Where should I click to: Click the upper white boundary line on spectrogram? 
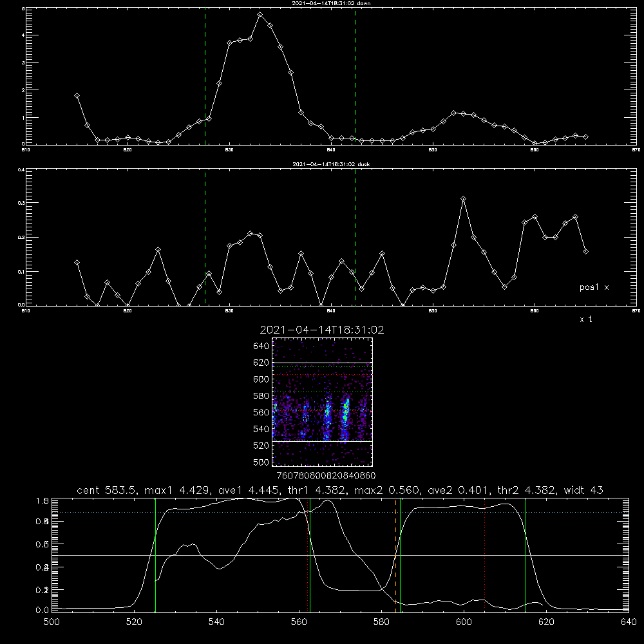pos(323,363)
